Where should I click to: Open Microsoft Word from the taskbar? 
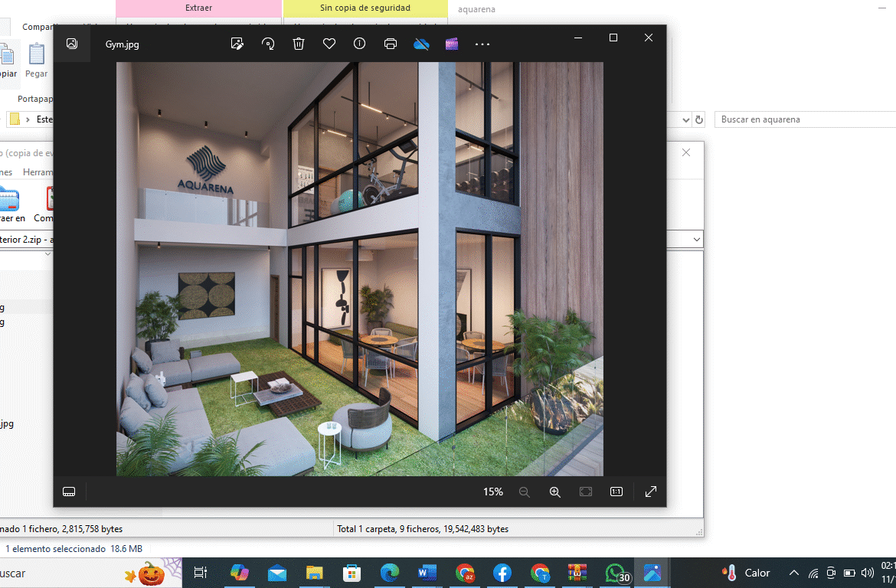tap(427, 573)
